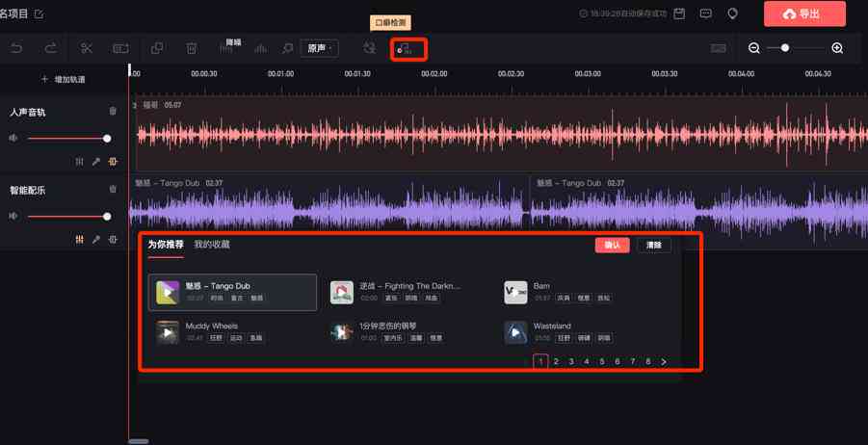Click the 导出 export button

click(x=804, y=13)
